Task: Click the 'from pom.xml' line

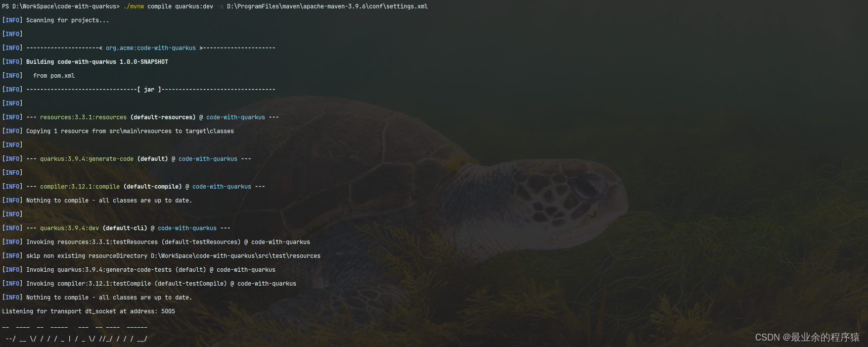Action: coord(39,76)
